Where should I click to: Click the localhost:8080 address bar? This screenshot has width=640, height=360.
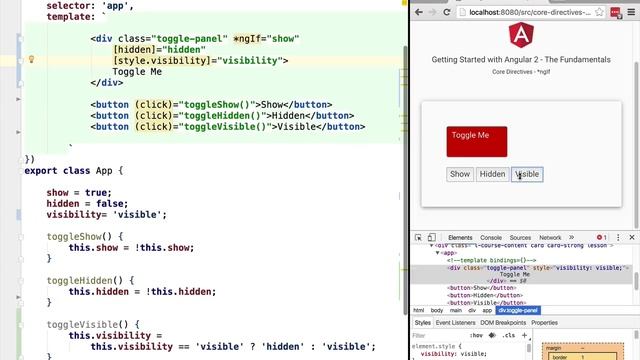coord(530,12)
